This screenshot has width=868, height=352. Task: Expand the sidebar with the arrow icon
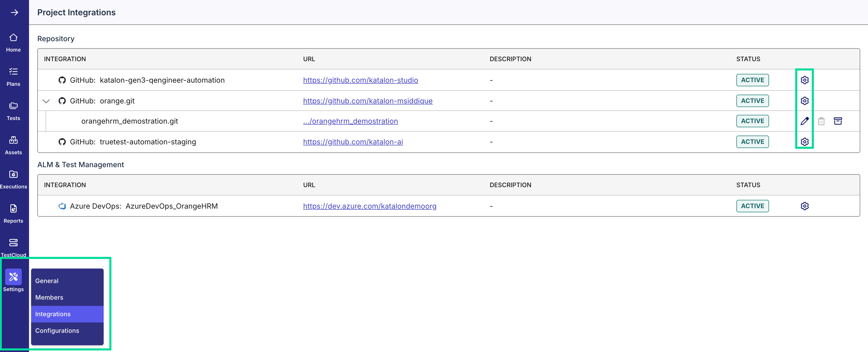pos(14,12)
